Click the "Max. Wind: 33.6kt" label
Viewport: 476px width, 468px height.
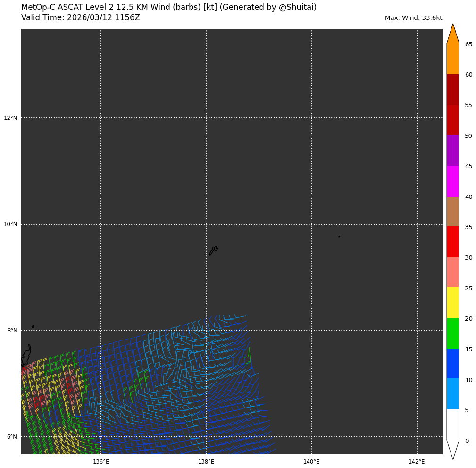[x=413, y=18]
